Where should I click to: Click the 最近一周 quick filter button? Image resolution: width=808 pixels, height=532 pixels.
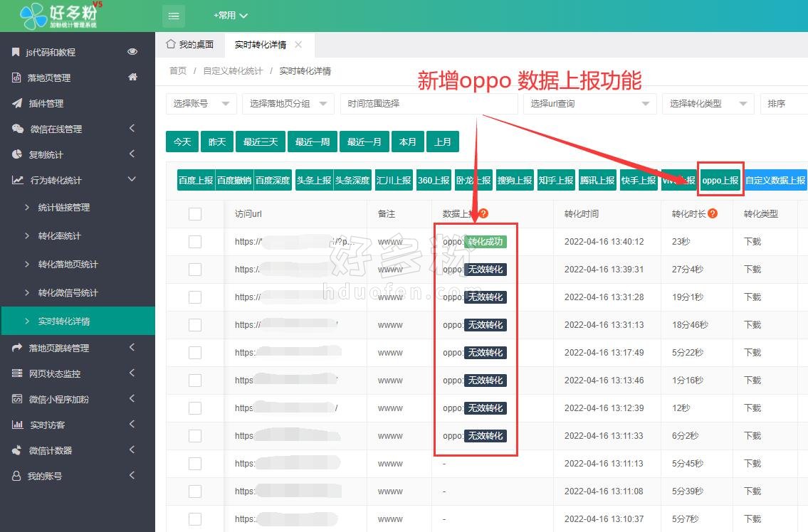pos(313,142)
